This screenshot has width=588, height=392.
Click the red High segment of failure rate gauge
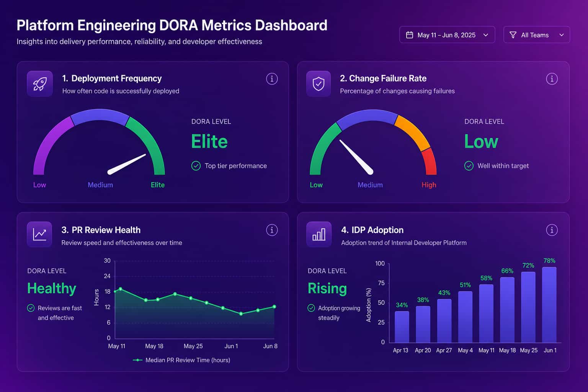coord(430,163)
